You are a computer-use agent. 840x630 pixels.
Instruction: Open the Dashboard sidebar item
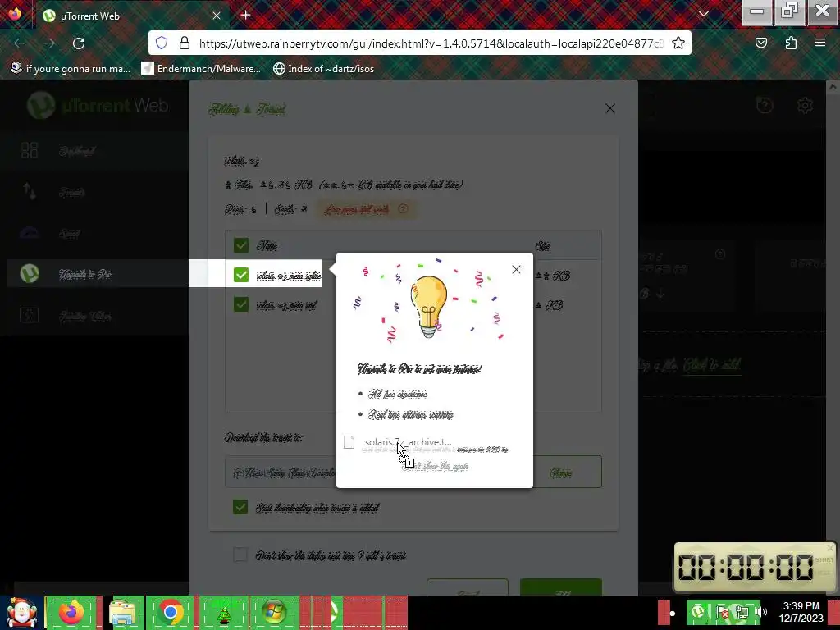[x=94, y=151]
